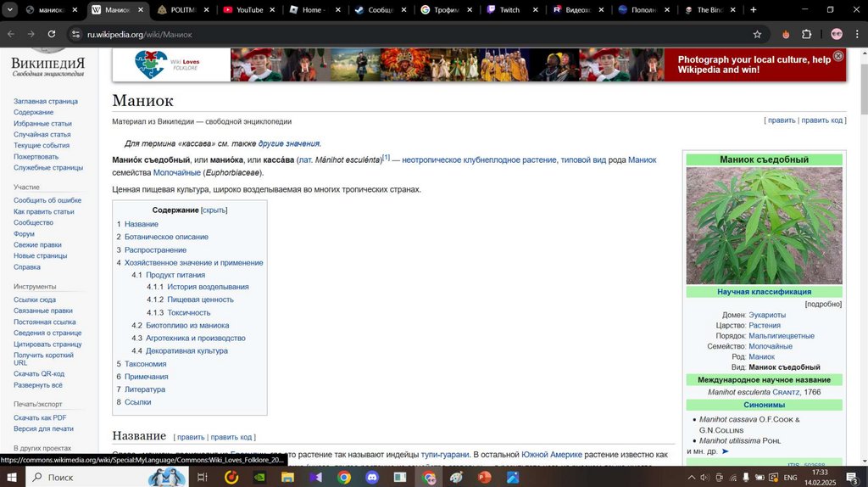
Task: Hide contents via скрыть link
Action: coord(214,210)
